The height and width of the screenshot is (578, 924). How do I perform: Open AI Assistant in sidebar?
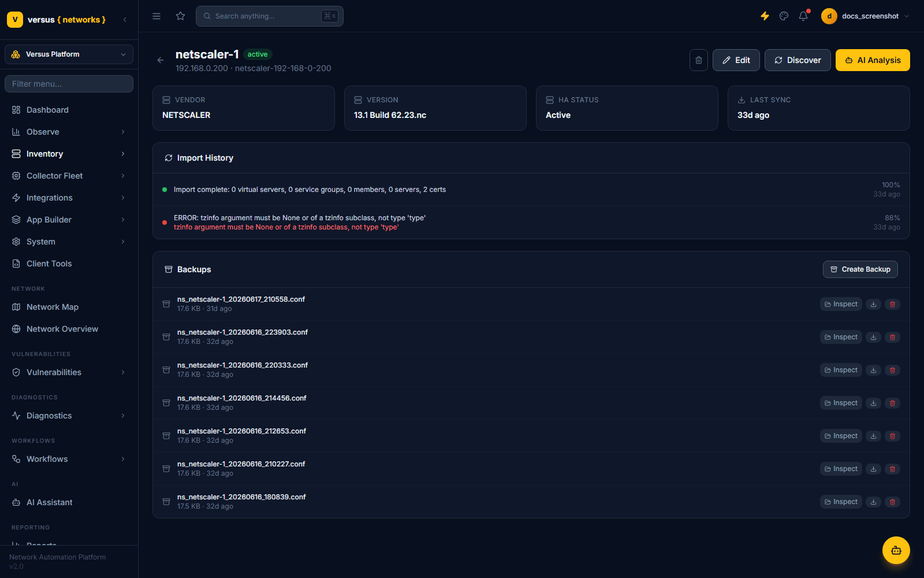69,502
